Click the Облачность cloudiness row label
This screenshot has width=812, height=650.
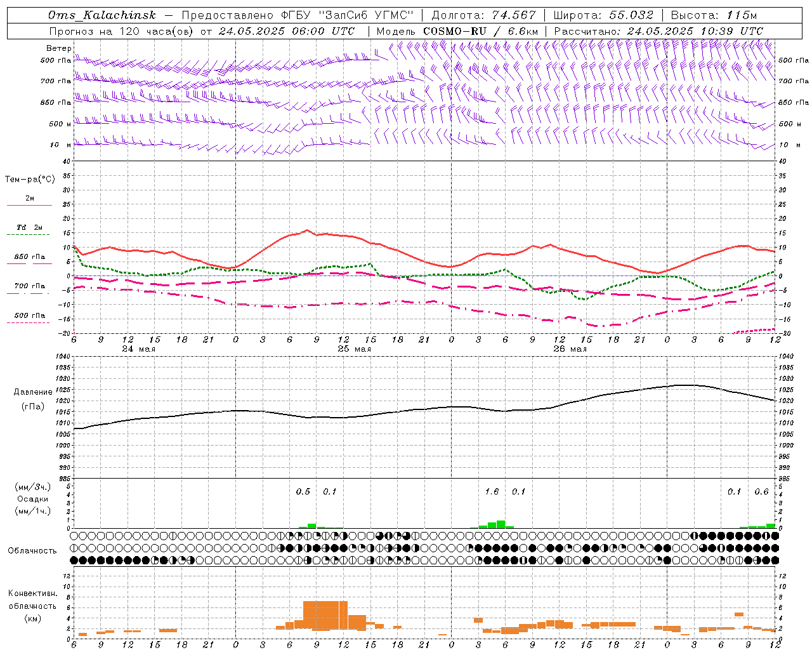click(32, 551)
